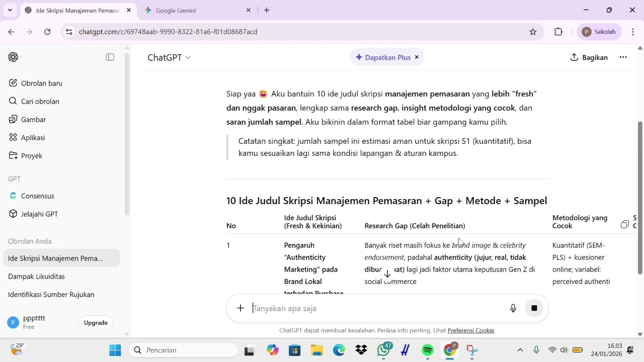Stop generating with the stop button
The width and height of the screenshot is (644, 362).
tap(534, 308)
